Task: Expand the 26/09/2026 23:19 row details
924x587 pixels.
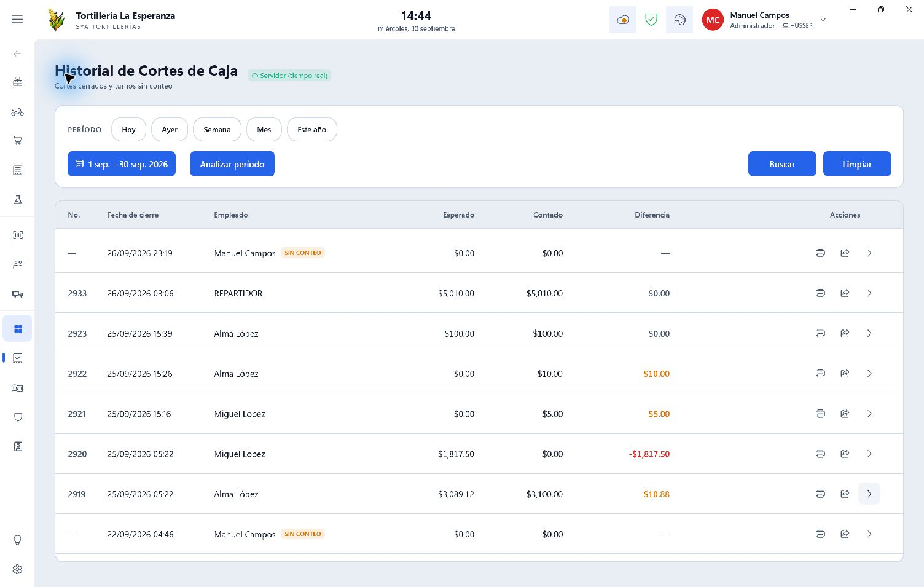Action: (x=869, y=253)
